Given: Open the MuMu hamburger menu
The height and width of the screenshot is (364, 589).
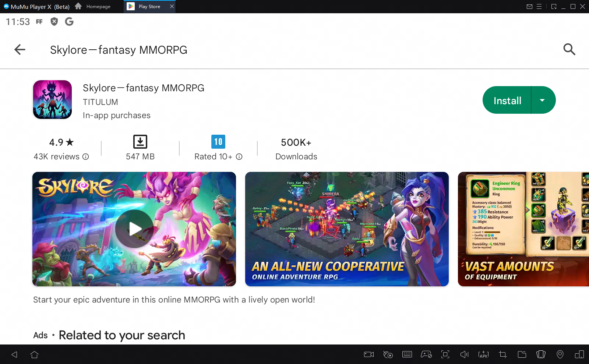Looking at the screenshot, I should [539, 7].
